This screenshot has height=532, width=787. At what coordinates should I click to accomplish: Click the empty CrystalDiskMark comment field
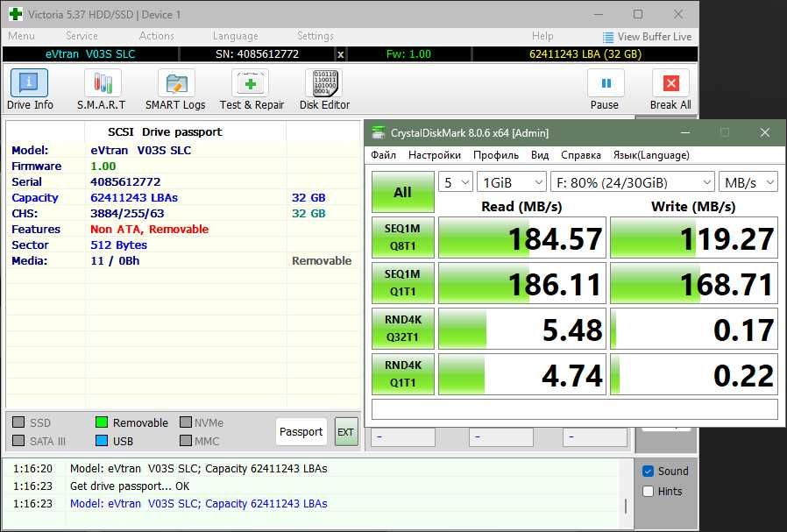pyautogui.click(x=575, y=409)
